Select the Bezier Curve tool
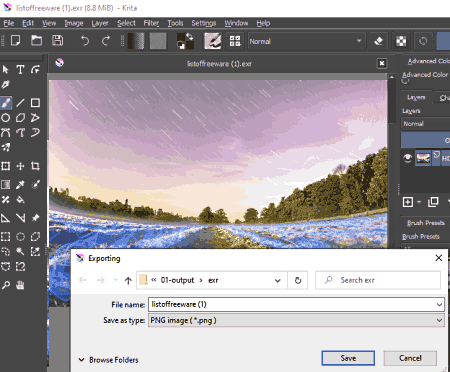Image resolution: width=450 pixels, height=372 pixels. click(5, 133)
